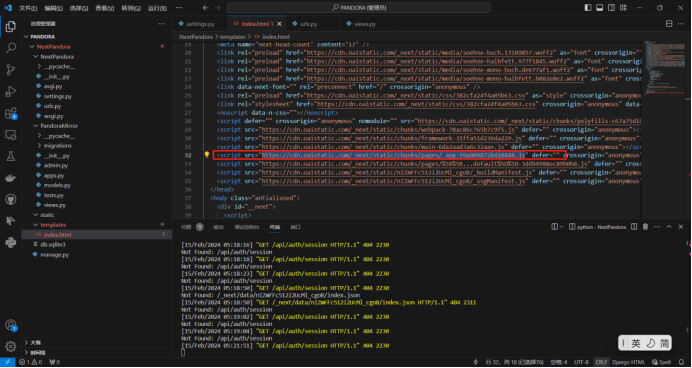The width and height of the screenshot is (692, 368).
Task: Toggle IME 简 simplified character mode
Action: pos(664,344)
